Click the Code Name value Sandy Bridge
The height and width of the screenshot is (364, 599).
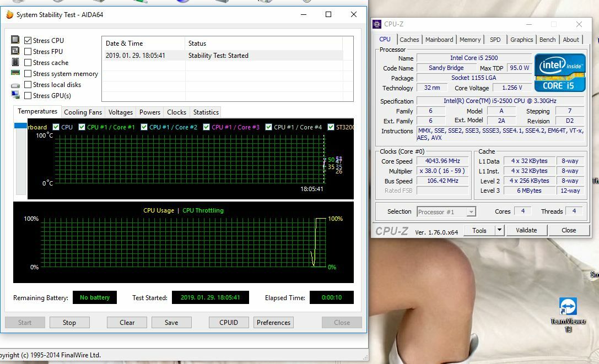(x=446, y=68)
